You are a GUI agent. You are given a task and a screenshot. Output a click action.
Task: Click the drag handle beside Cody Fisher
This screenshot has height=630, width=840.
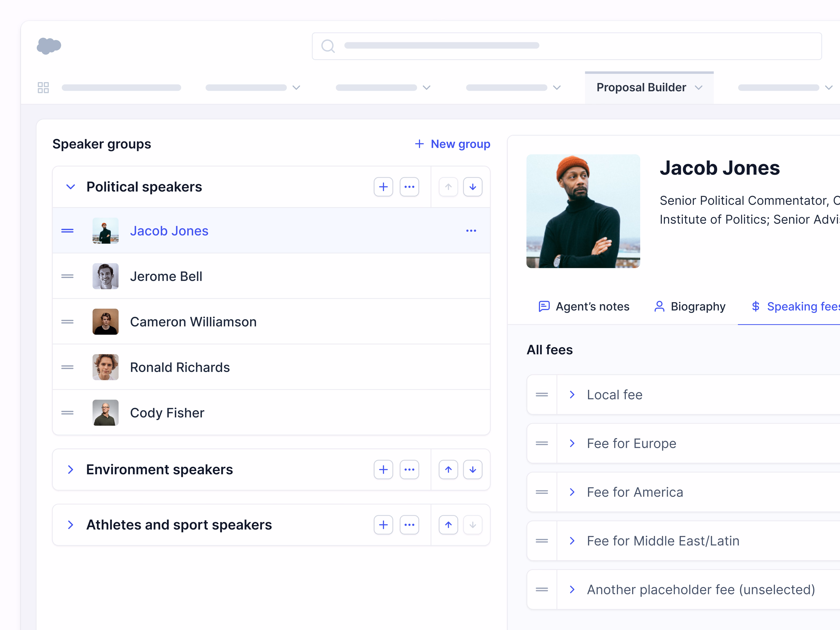[x=67, y=413]
